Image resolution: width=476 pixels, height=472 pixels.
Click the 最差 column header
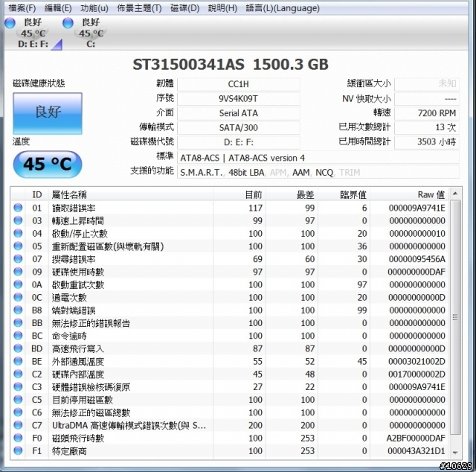(x=292, y=194)
